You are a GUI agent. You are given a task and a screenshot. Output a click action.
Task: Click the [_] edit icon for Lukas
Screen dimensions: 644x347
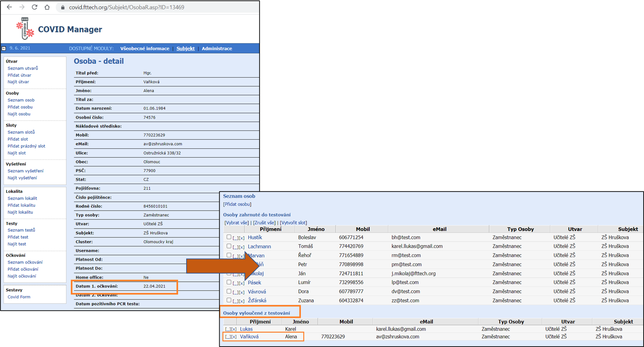pos(228,329)
